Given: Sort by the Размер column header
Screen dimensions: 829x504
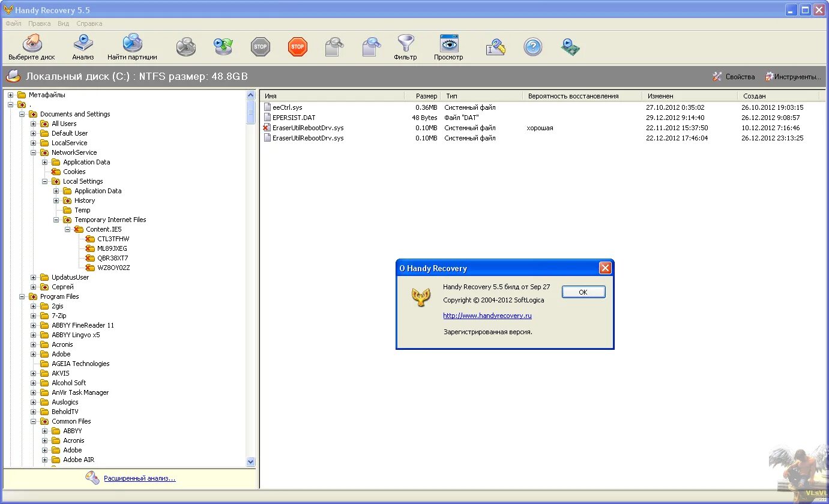Looking at the screenshot, I should pyautogui.click(x=423, y=96).
